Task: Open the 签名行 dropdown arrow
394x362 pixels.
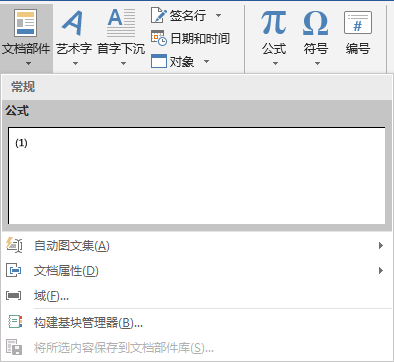Action: coord(218,15)
